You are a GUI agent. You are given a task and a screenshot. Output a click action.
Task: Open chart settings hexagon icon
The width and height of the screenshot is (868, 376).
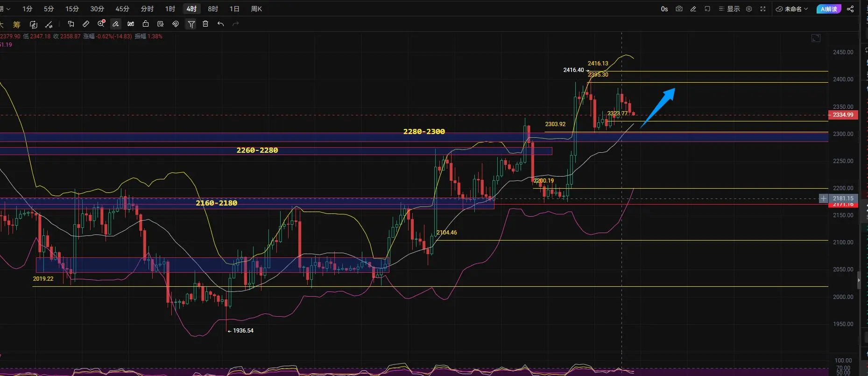click(749, 9)
